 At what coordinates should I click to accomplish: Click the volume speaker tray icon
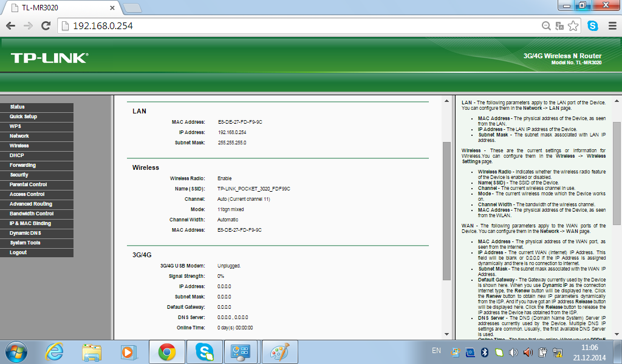513,352
